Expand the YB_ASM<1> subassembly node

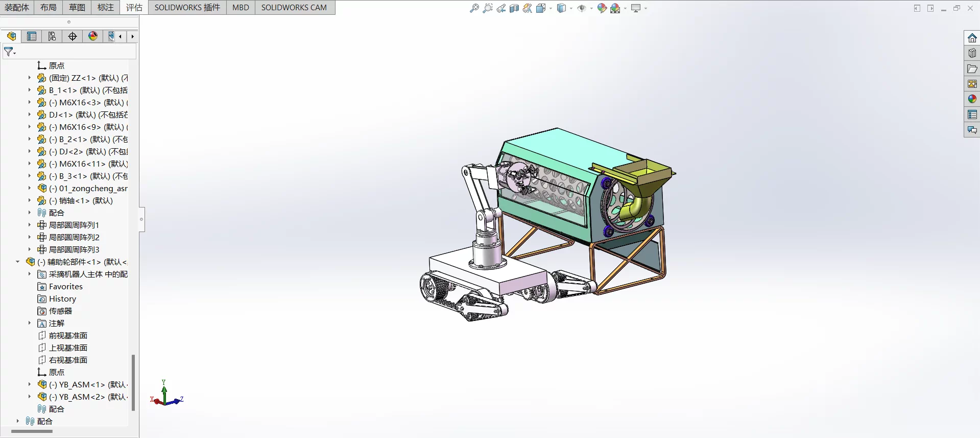coord(29,384)
